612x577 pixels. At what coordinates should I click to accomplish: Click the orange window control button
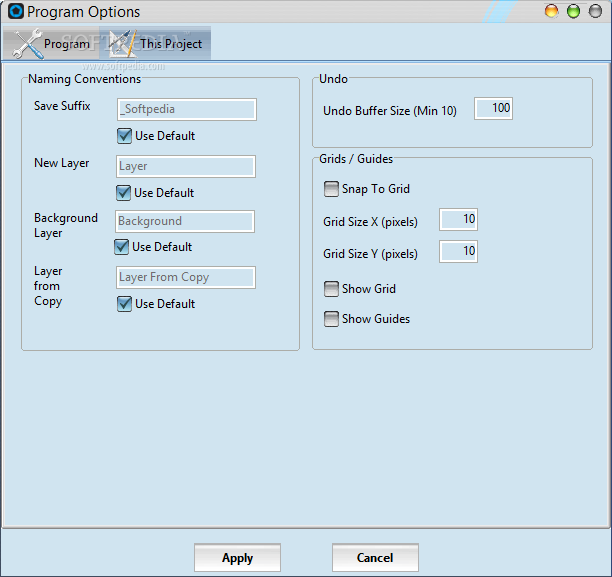pyautogui.click(x=551, y=11)
